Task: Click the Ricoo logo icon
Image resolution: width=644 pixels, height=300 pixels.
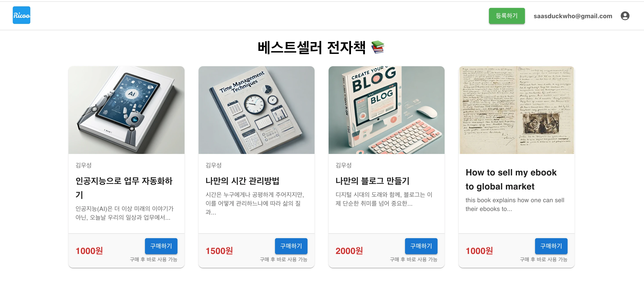Action: tap(22, 15)
